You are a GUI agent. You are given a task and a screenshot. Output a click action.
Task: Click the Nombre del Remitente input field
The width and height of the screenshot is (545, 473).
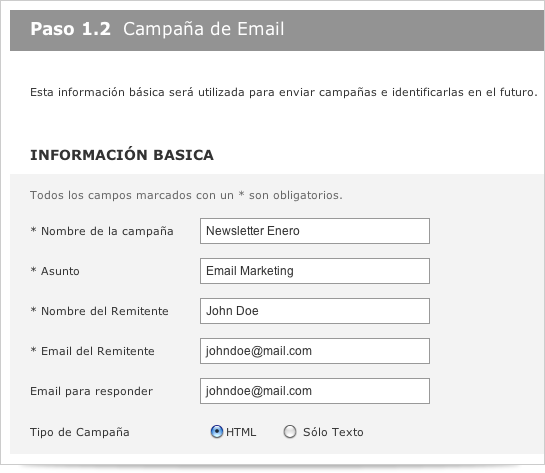click(x=315, y=311)
